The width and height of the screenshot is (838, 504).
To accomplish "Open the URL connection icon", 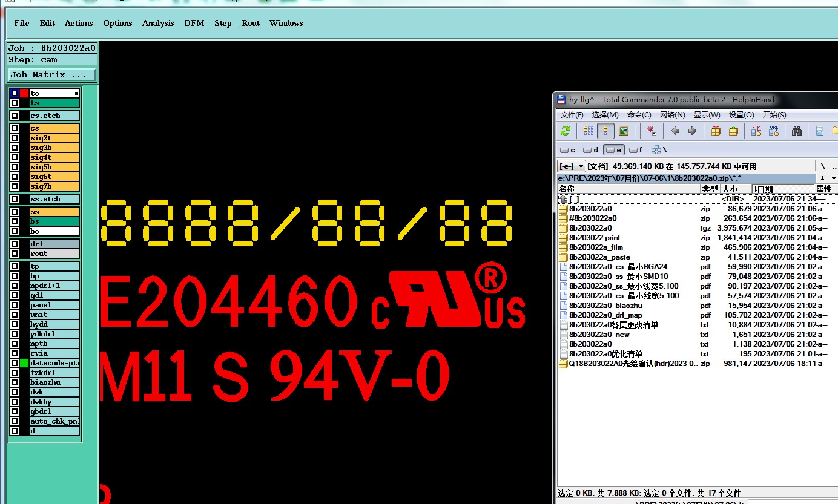I will click(x=774, y=131).
